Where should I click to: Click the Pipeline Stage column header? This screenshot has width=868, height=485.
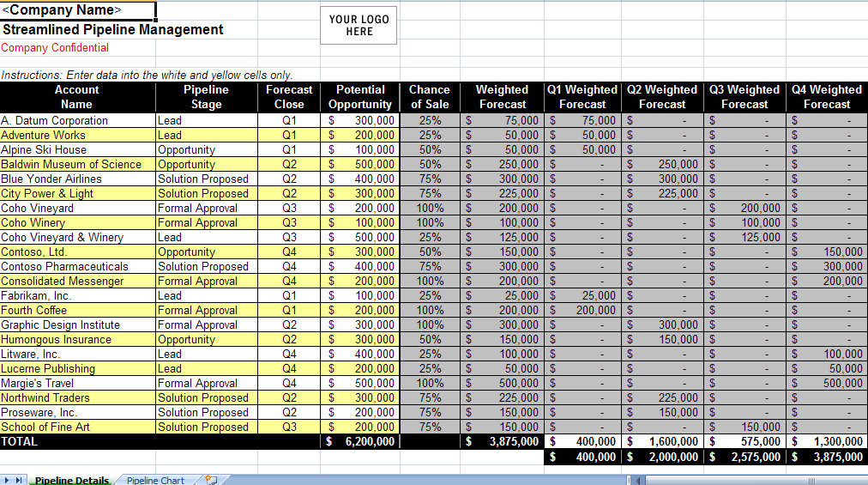207,97
